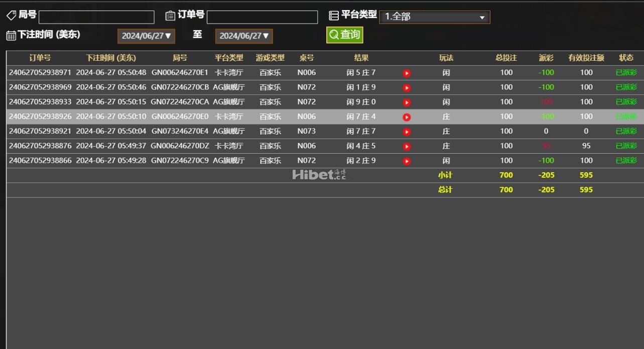This screenshot has height=349, width=644.
Task: Click the red play icon in the GN072246270C9 row
Action: (407, 161)
